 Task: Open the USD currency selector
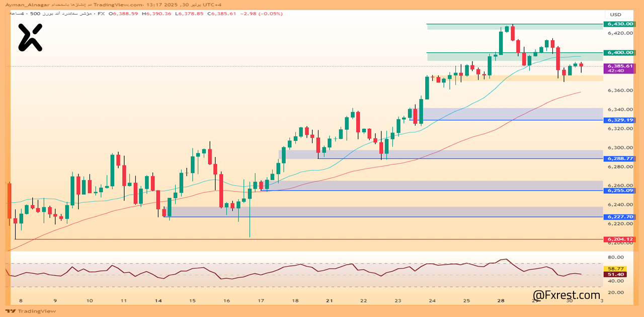[616, 15]
